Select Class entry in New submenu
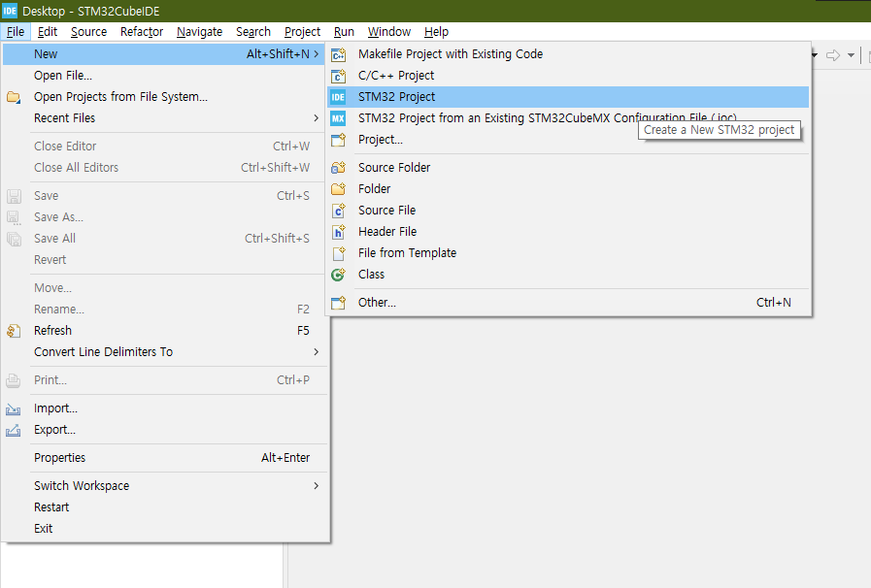Screen dimensions: 871x588 (x=568, y=275)
